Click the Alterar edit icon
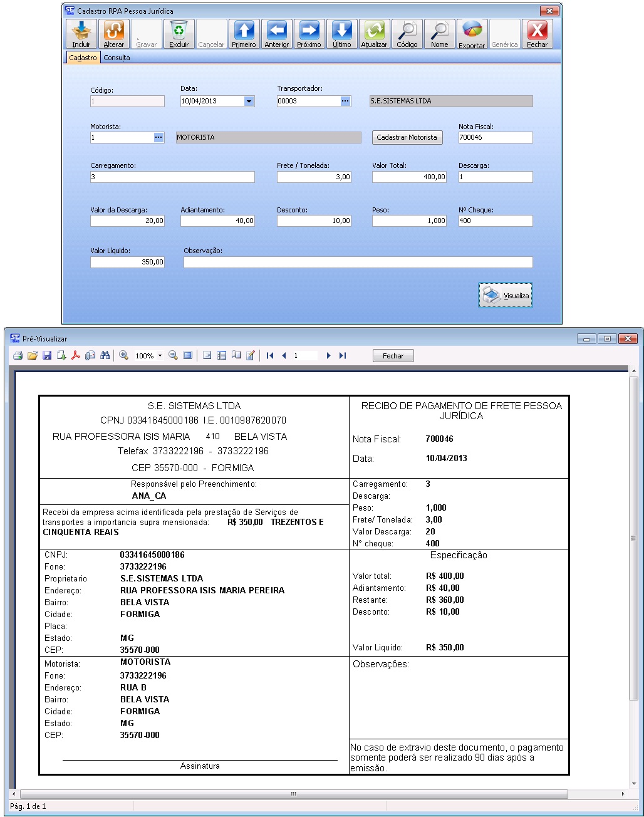Viewport: 644px width, 817px height. 114,34
